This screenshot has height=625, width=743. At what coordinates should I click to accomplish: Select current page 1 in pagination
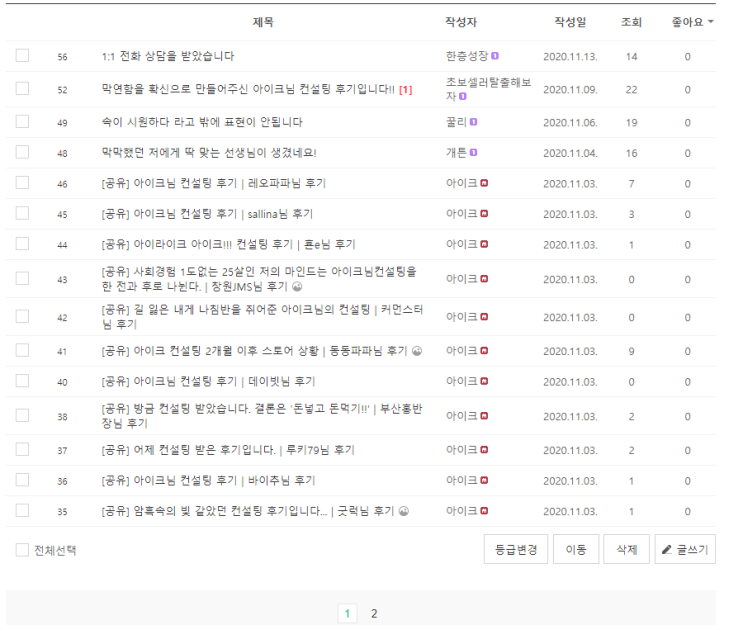[x=347, y=614]
